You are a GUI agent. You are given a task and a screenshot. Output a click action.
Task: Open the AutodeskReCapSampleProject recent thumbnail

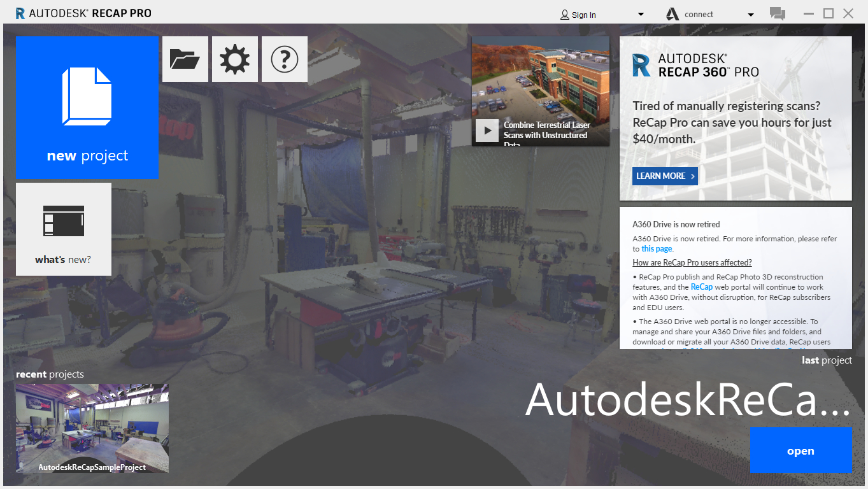(92, 428)
